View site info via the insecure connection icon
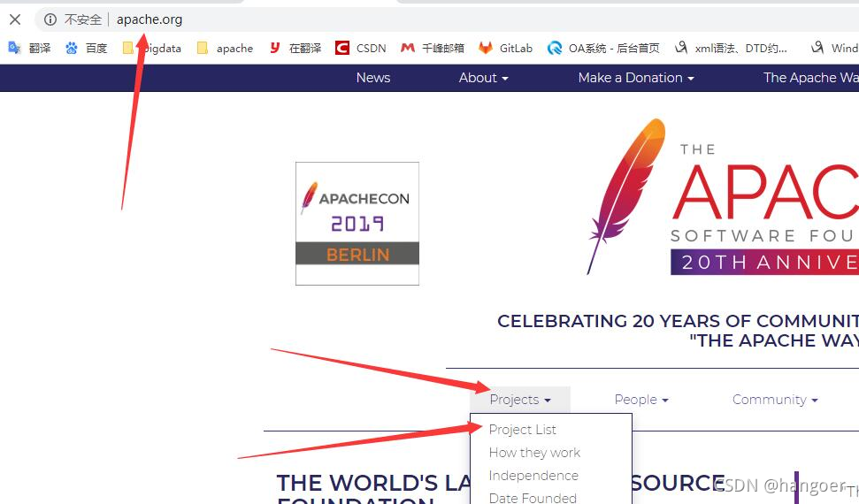Viewport: 859px width, 504px height. point(50,19)
